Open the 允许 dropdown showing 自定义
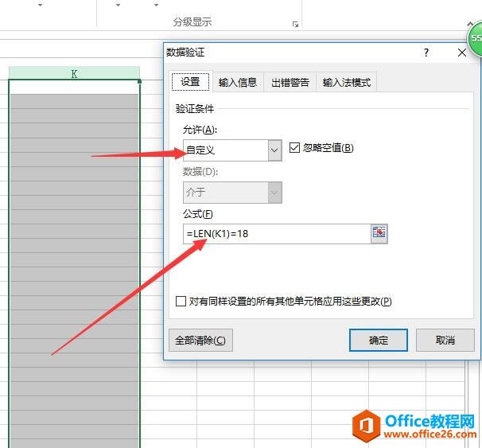The width and height of the screenshot is (482, 448). pos(232,150)
